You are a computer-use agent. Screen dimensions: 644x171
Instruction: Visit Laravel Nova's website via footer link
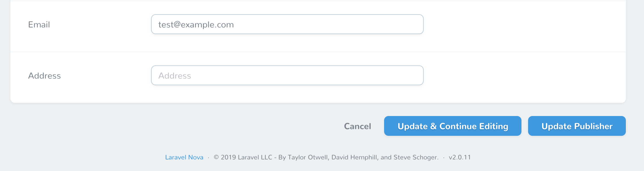point(184,157)
